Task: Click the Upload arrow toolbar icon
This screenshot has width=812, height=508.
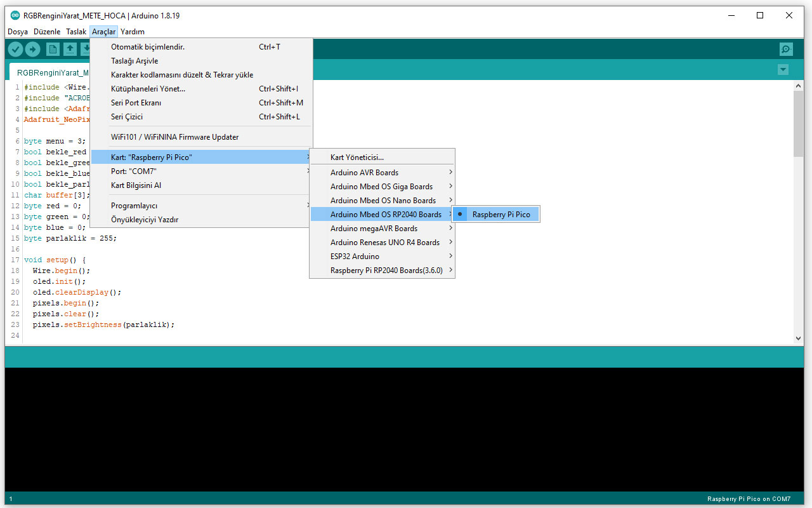Action: (32, 50)
